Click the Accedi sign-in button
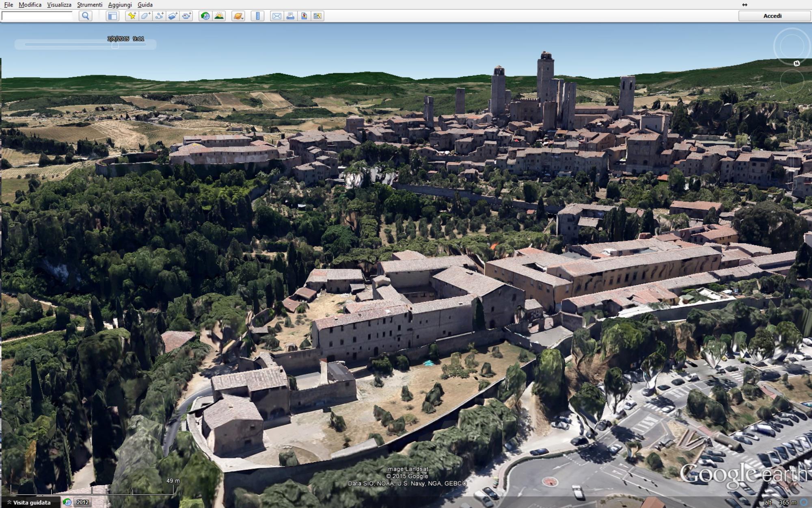This screenshot has height=508, width=812. pyautogui.click(x=772, y=16)
